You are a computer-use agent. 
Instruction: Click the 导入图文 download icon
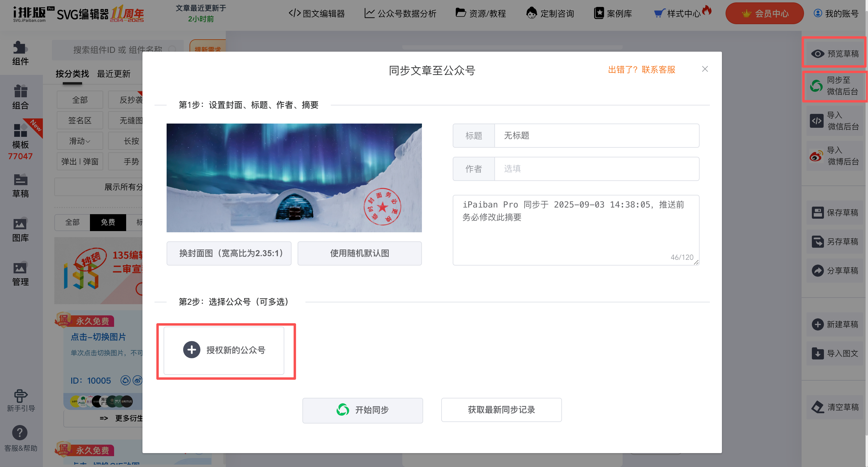[x=818, y=353]
